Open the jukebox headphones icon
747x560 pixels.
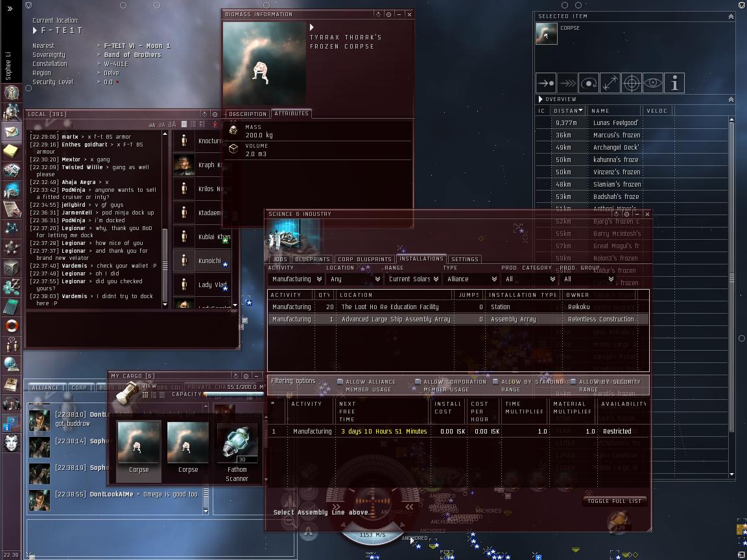click(x=12, y=404)
